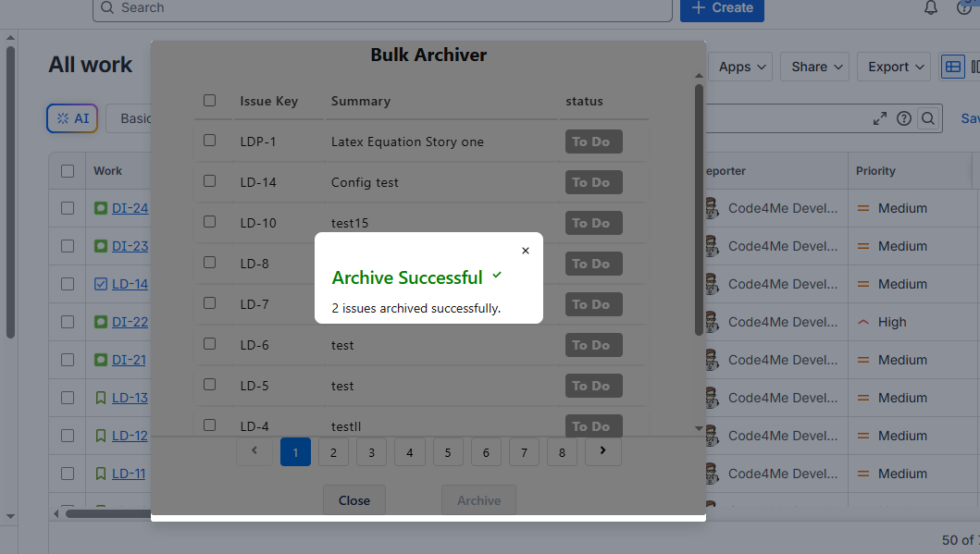
Task: Tick the header checkbox in the work table
Action: click(x=67, y=170)
